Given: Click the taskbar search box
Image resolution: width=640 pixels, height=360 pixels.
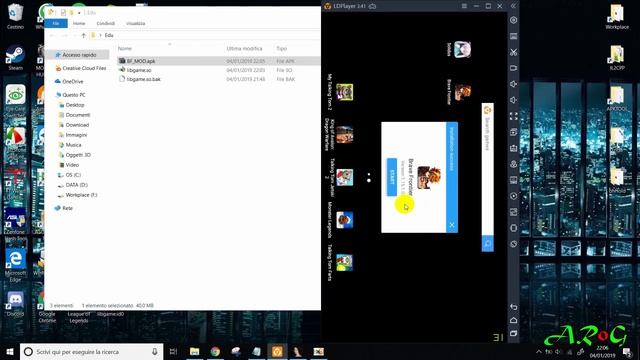Looking at the screenshot, I should tap(91, 351).
